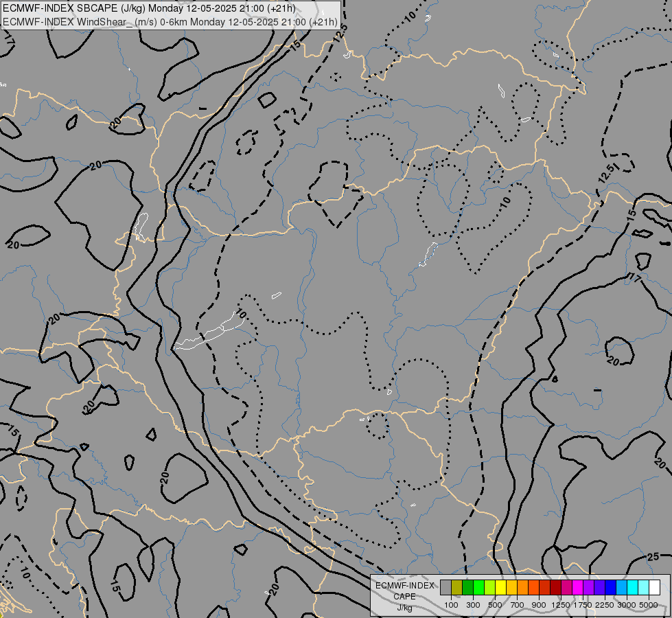Click the legend value 900
The height and width of the screenshot is (618, 672).
[x=539, y=605]
